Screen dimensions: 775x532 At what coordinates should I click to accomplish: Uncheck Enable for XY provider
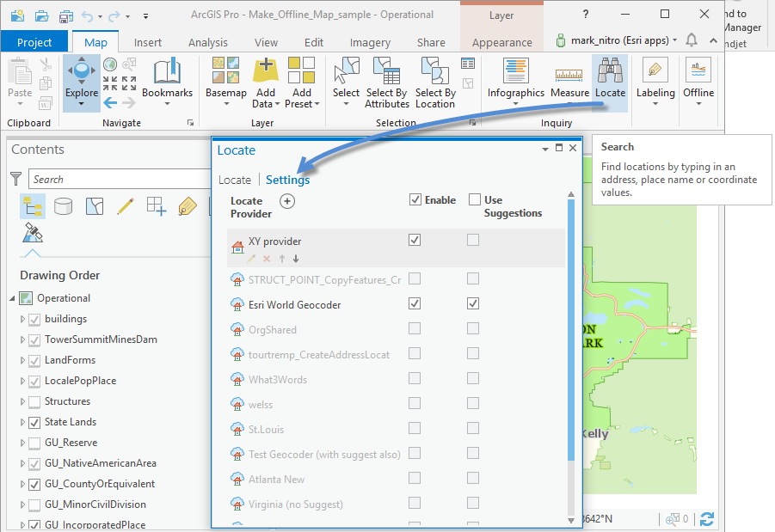(415, 240)
